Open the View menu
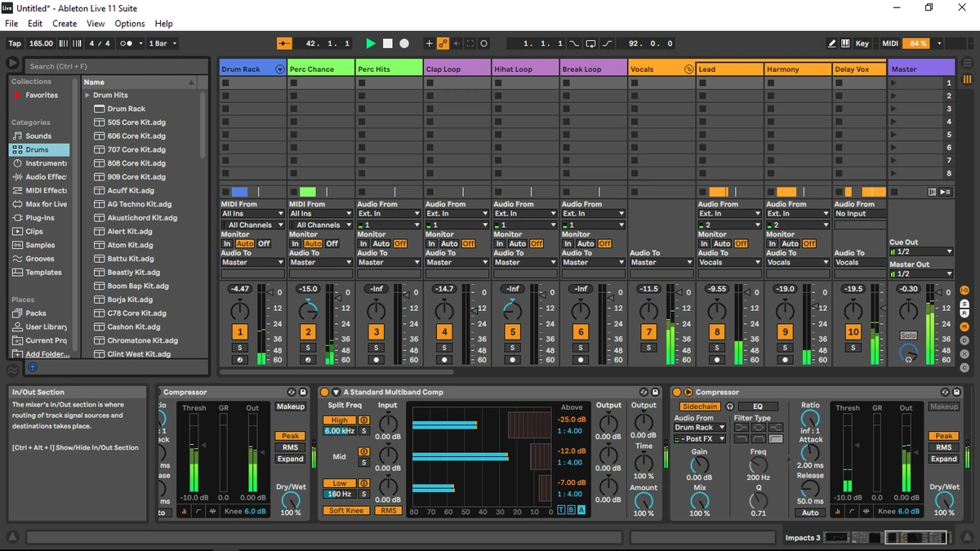Image resolution: width=980 pixels, height=551 pixels. pyautogui.click(x=96, y=24)
